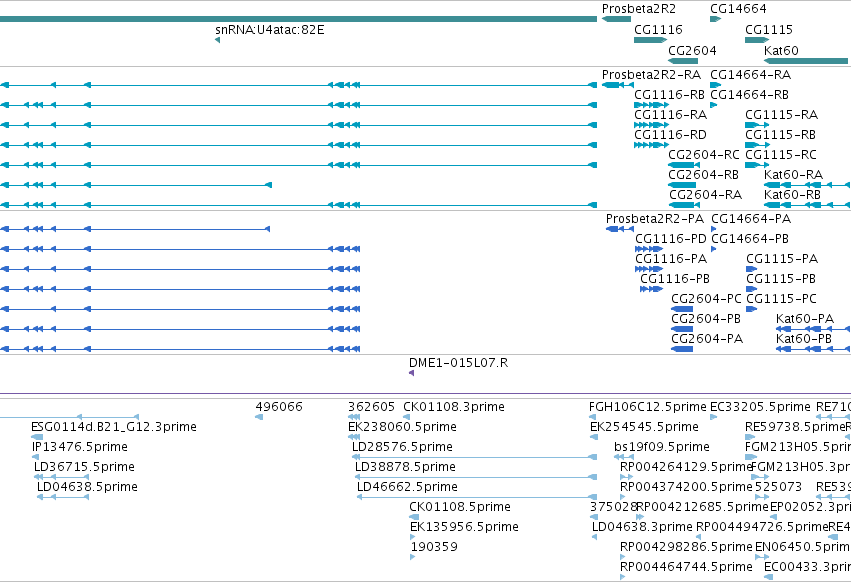Select the CG1115-PB protein label
The width and height of the screenshot is (851, 582).
pyautogui.click(x=781, y=280)
